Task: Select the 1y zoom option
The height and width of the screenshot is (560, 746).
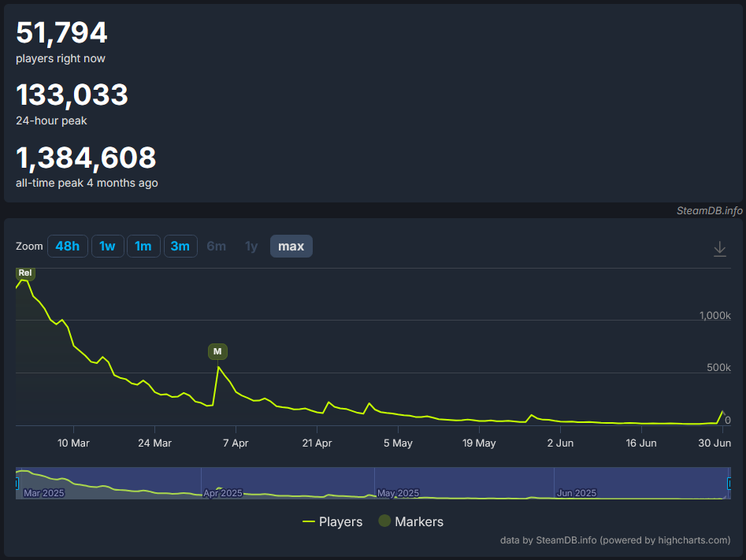Action: point(251,246)
